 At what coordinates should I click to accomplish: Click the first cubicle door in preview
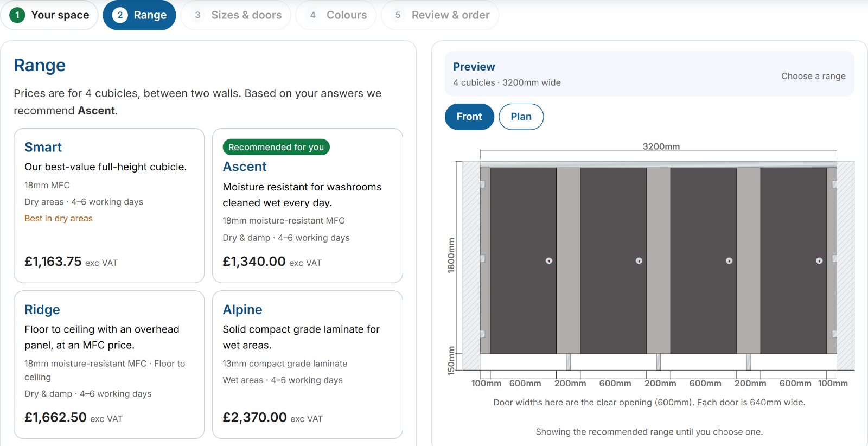523,260
